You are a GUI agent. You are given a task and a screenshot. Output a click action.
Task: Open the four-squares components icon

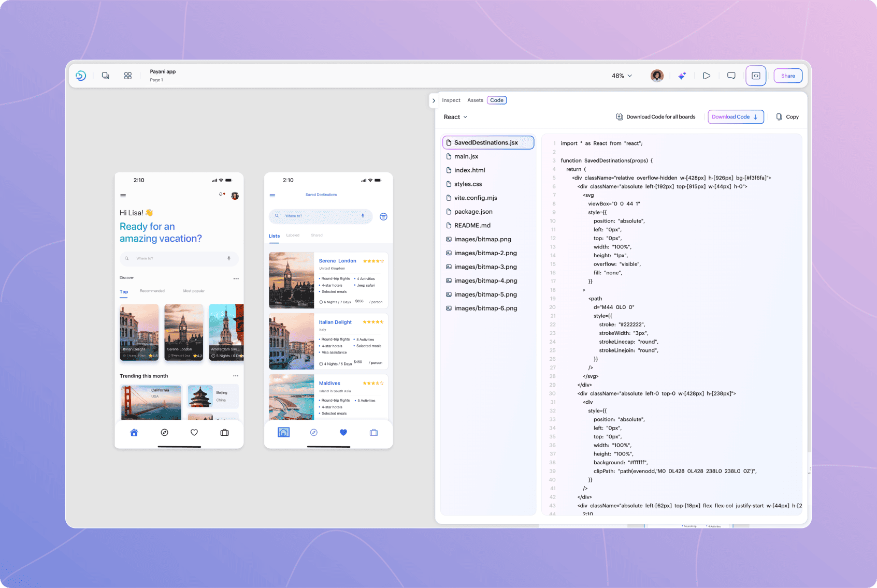coord(128,76)
